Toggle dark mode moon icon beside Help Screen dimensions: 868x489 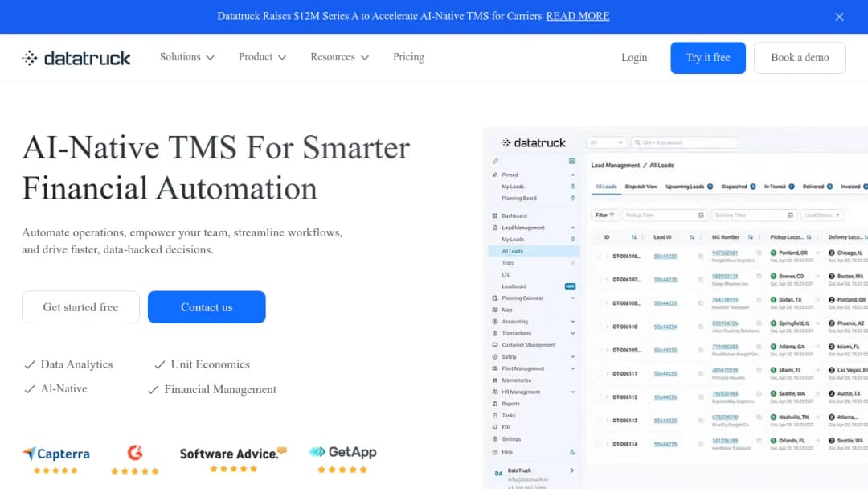pyautogui.click(x=572, y=453)
